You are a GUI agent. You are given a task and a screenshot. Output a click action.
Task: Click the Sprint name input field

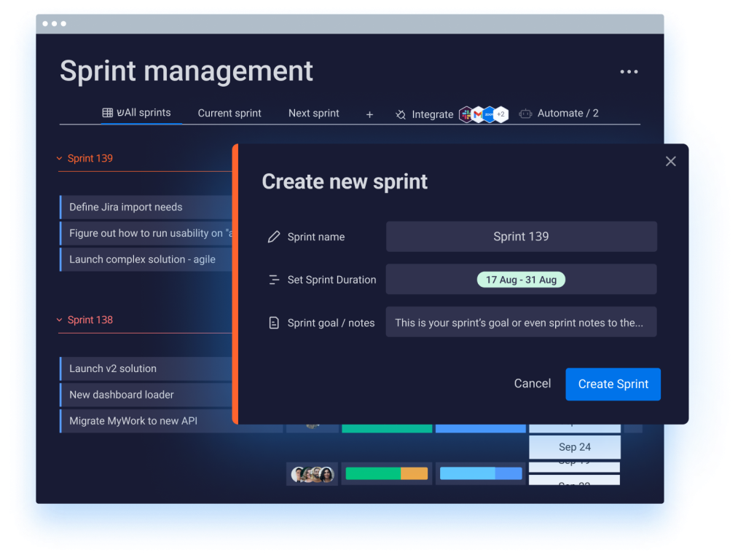[x=521, y=237]
